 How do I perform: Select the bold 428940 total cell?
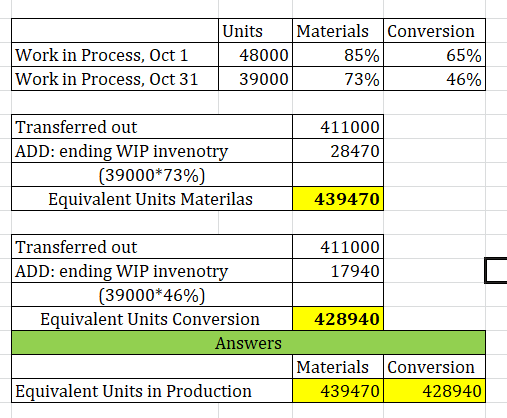click(338, 319)
